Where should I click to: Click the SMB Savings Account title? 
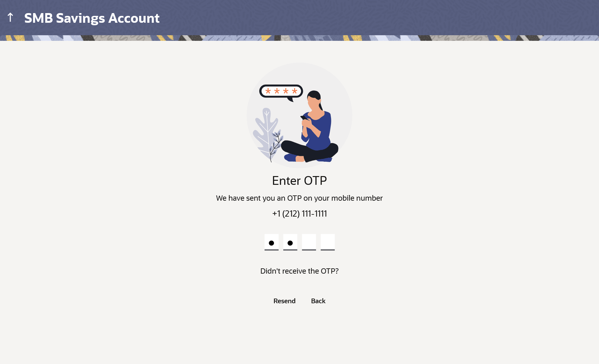(92, 18)
